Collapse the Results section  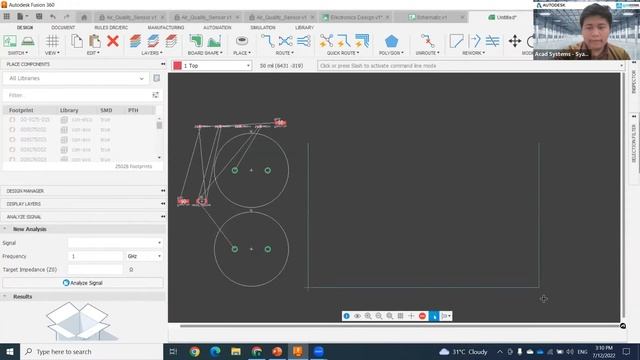click(5, 296)
